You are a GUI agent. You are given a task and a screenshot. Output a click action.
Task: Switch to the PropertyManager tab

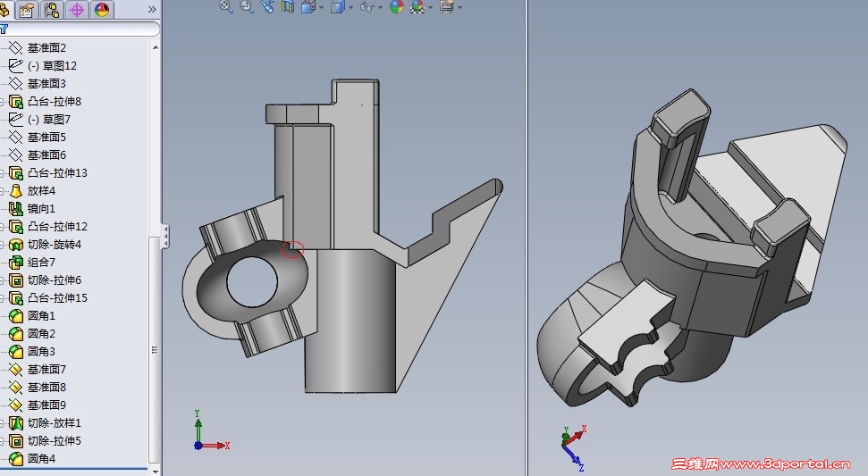pyautogui.click(x=27, y=10)
